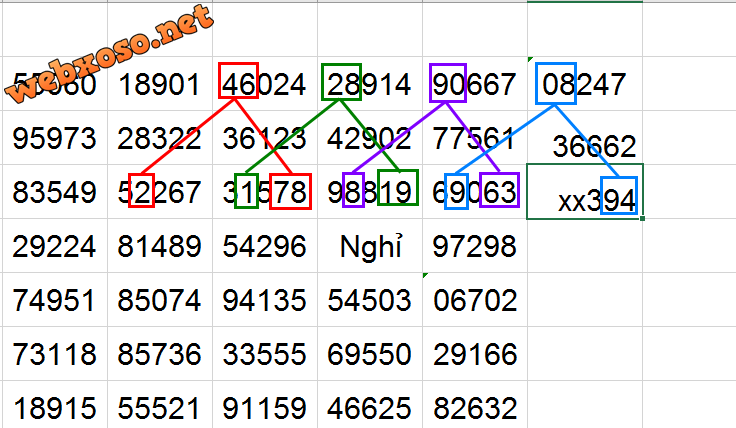
Task: Select the cell containing 08247
Action: coord(585,84)
